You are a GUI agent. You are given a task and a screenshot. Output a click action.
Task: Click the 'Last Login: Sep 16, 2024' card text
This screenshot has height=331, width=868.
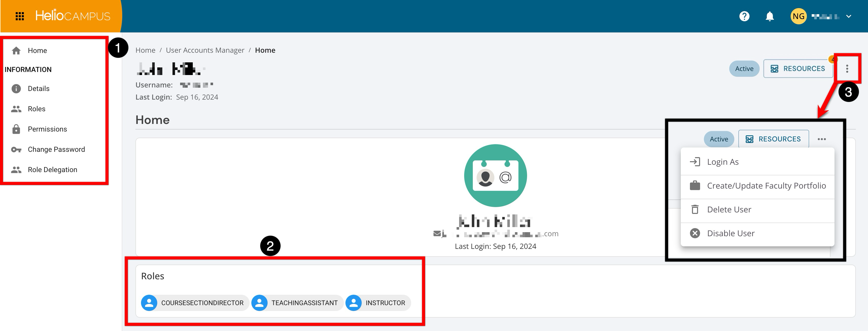tap(495, 246)
